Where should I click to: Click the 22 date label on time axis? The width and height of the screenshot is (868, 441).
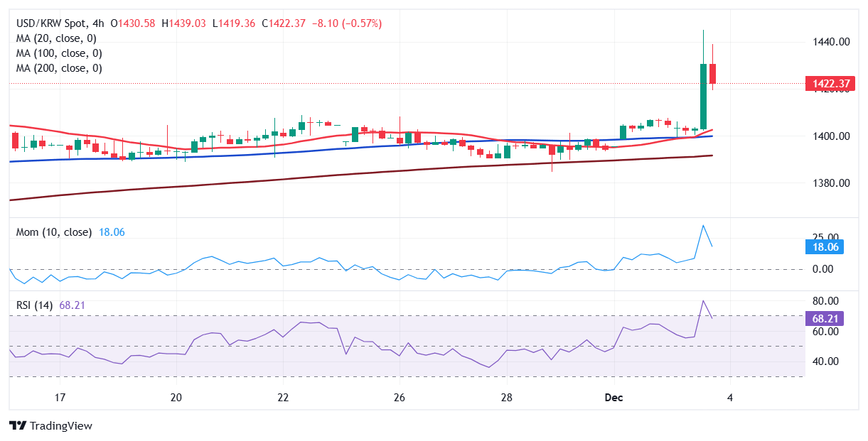(283, 397)
